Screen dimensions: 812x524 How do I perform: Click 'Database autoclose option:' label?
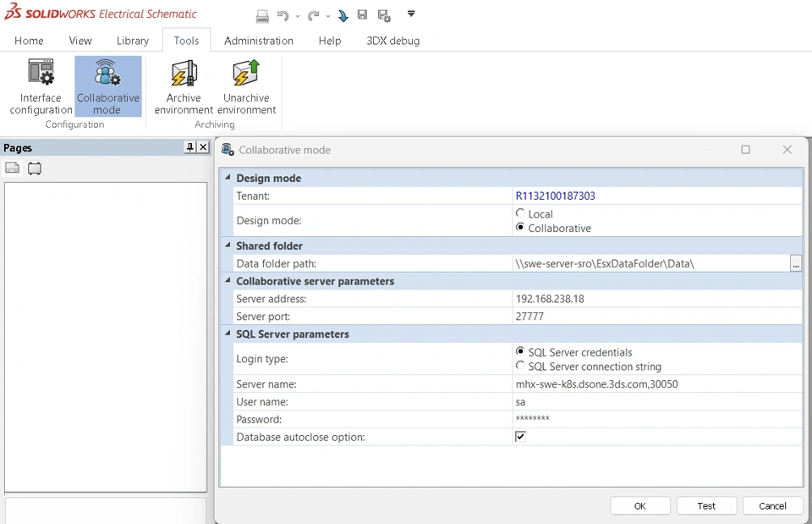coord(300,437)
